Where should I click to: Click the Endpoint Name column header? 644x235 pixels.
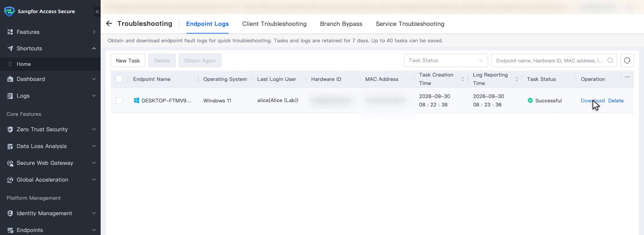[152, 79]
